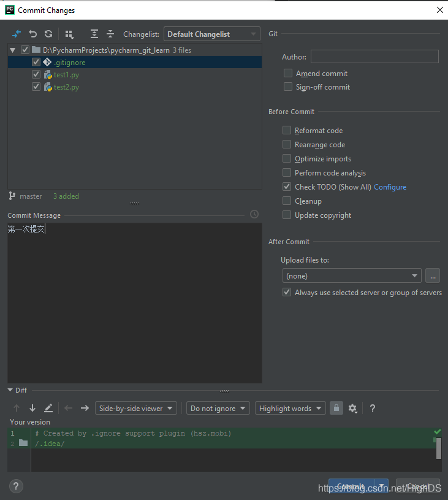Enable Amend commit checkbox
This screenshot has width=448, height=500.
tap(287, 74)
